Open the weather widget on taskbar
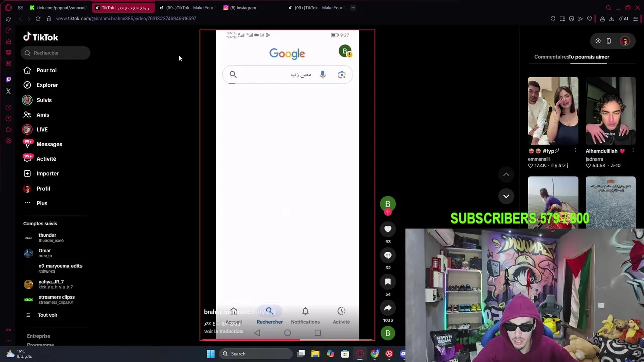644x362 pixels. [19, 354]
